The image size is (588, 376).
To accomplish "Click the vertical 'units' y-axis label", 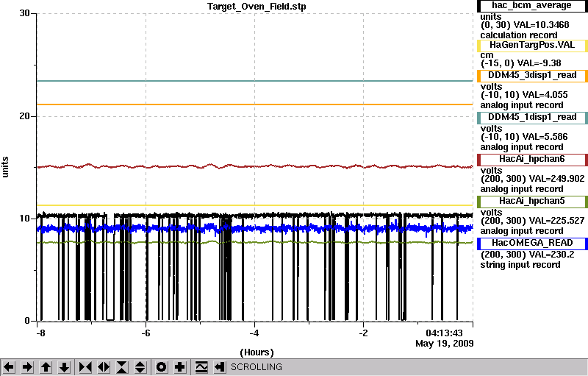I will 5,167.
